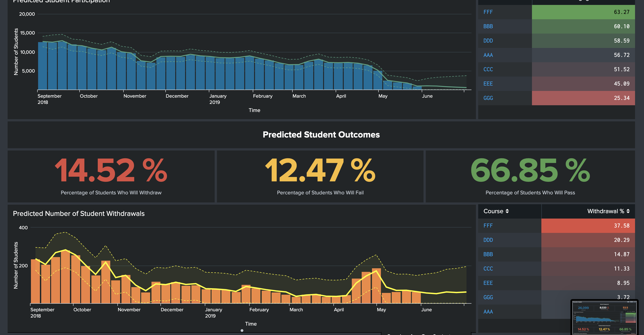
Task: Open FFF course link with 63.27 score
Action: pyautogui.click(x=488, y=12)
